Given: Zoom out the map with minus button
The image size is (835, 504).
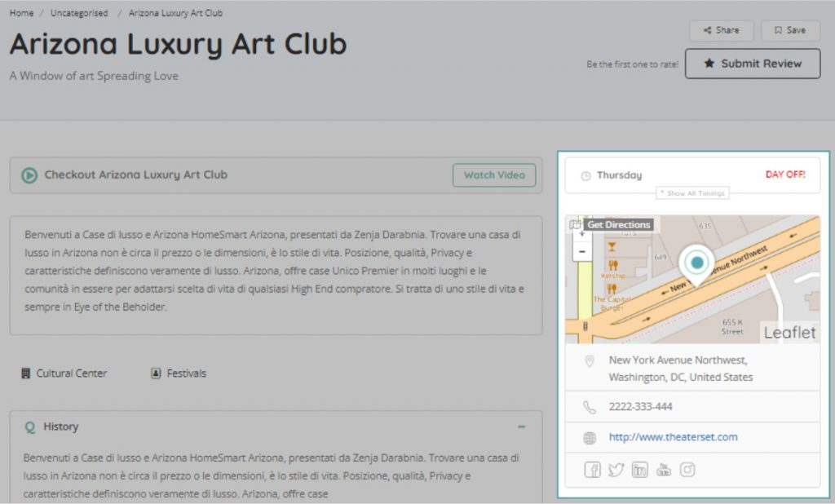Looking at the screenshot, I should coord(581,252).
